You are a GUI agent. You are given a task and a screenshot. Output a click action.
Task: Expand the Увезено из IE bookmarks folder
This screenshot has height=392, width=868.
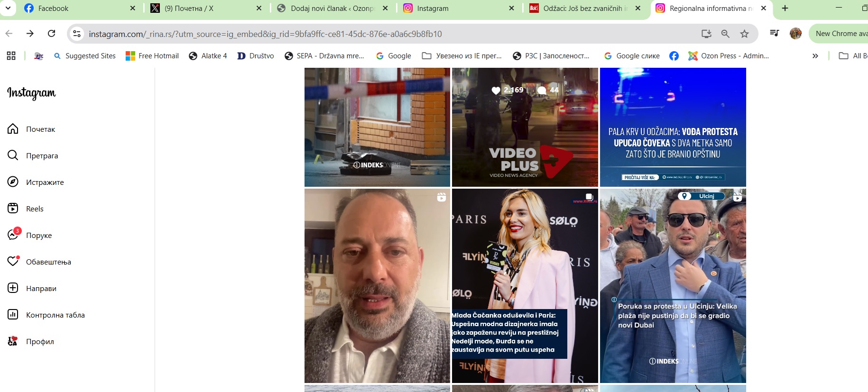pos(462,56)
